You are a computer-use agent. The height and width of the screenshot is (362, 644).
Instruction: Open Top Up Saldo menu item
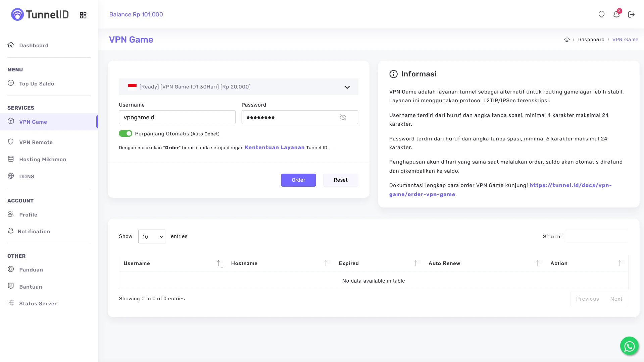(x=49, y=83)
